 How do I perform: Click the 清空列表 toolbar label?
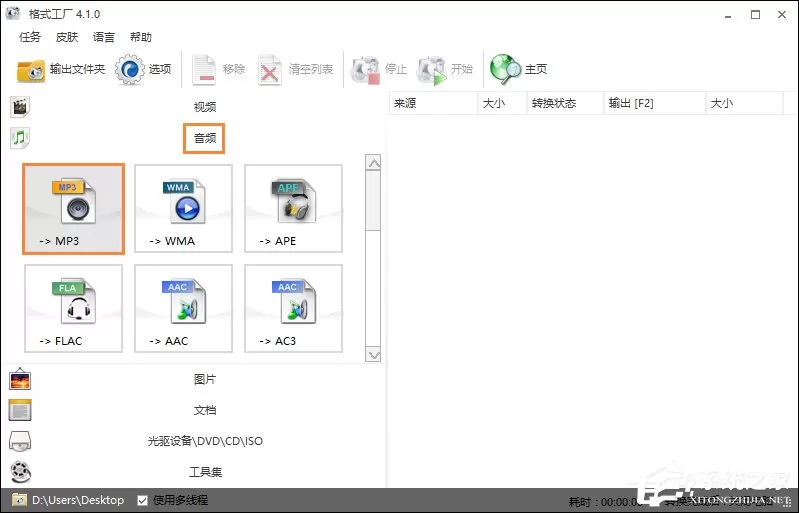click(311, 69)
